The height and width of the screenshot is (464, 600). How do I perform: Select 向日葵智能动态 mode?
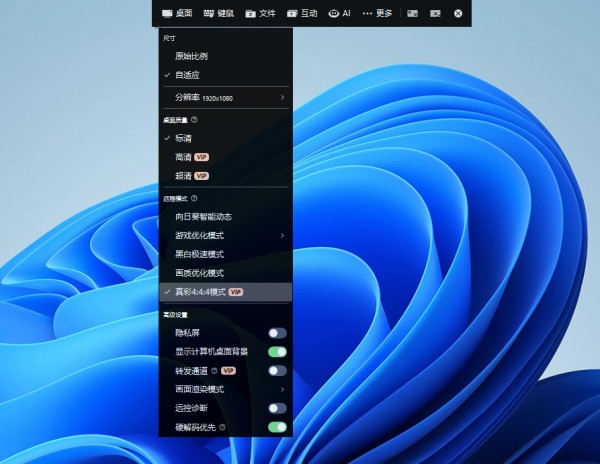tap(226, 217)
